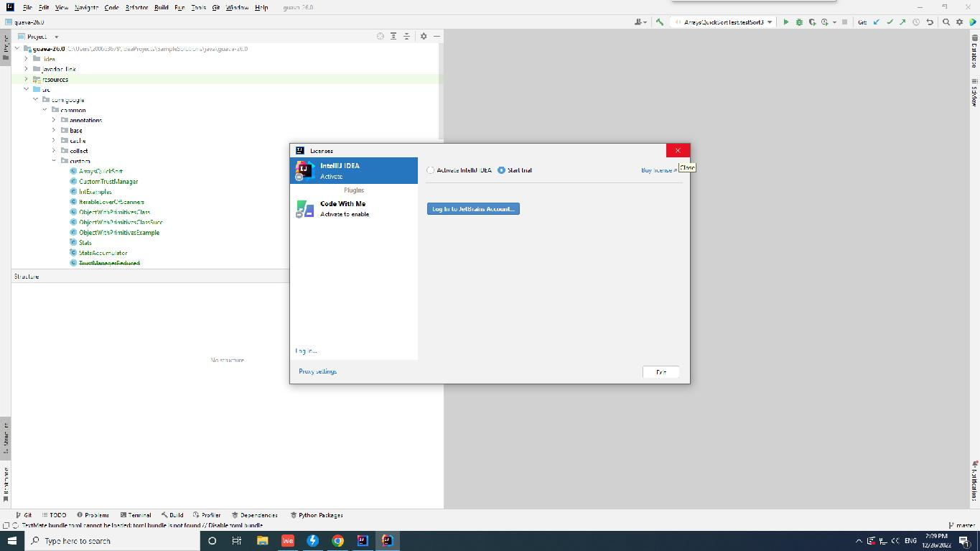Open Build menu
This screenshot has width=980, height=551.
click(x=161, y=7)
